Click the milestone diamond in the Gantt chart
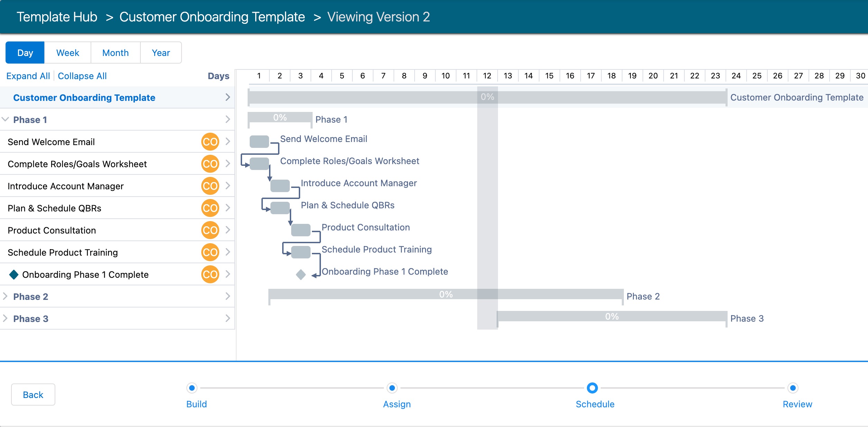The height and width of the screenshot is (427, 868). tap(301, 275)
